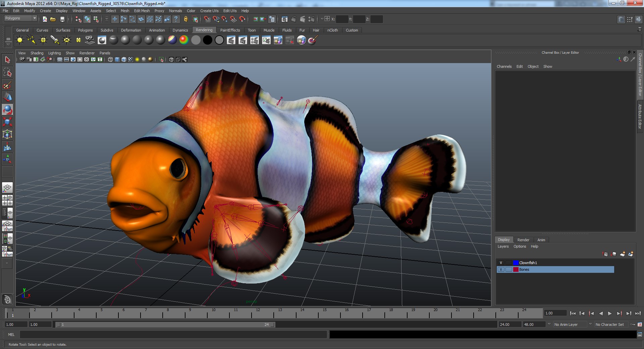Activate the Rotate tool sphere icon

coord(7,110)
